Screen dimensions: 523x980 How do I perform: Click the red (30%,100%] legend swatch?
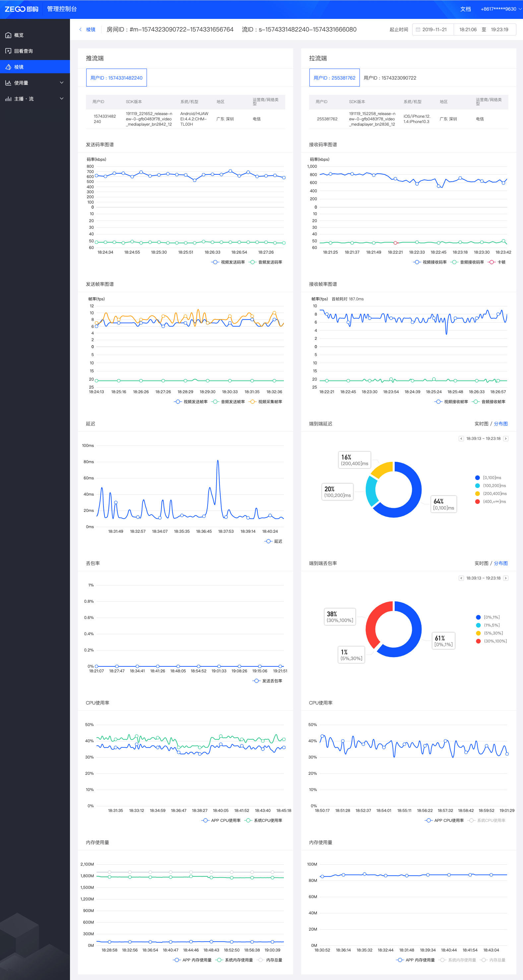click(478, 642)
